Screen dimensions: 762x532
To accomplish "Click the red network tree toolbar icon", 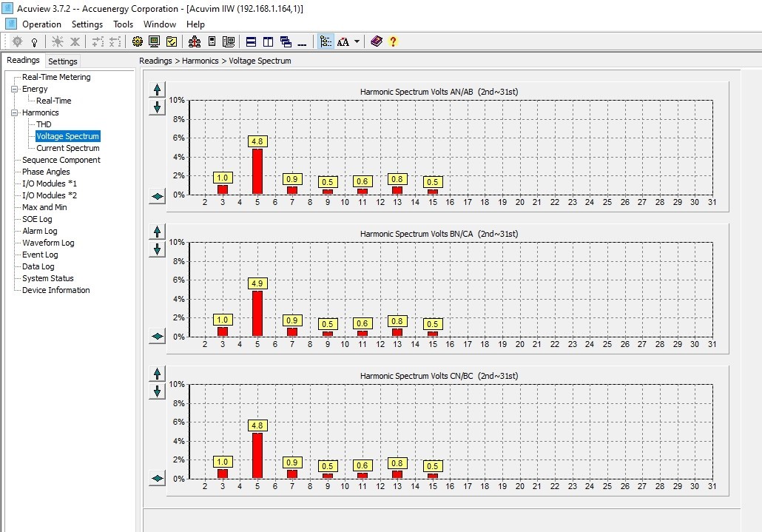I will (195, 41).
